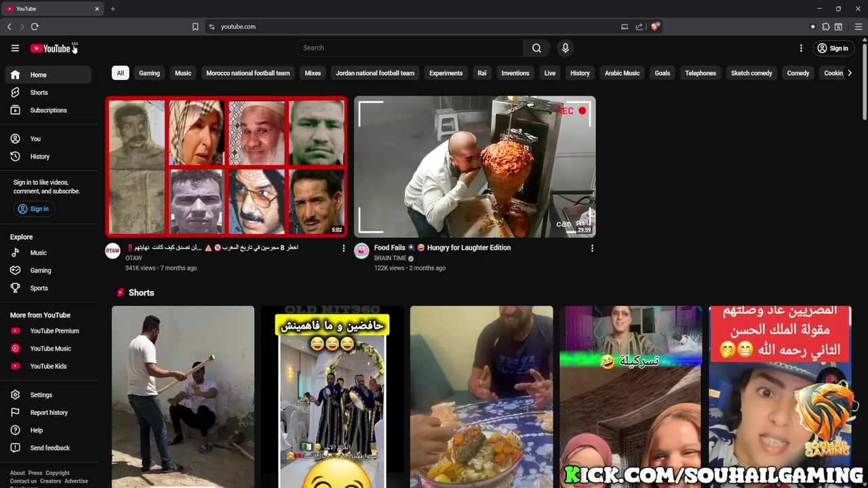This screenshot has width=868, height=488.
Task: Click the browser back arrow
Action: pos(9,26)
